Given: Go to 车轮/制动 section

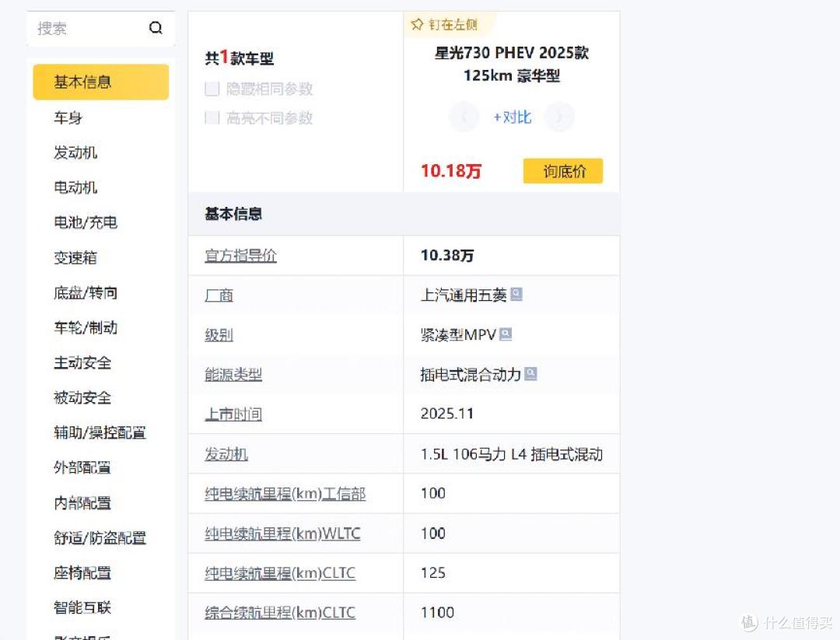Looking at the screenshot, I should 86,327.
